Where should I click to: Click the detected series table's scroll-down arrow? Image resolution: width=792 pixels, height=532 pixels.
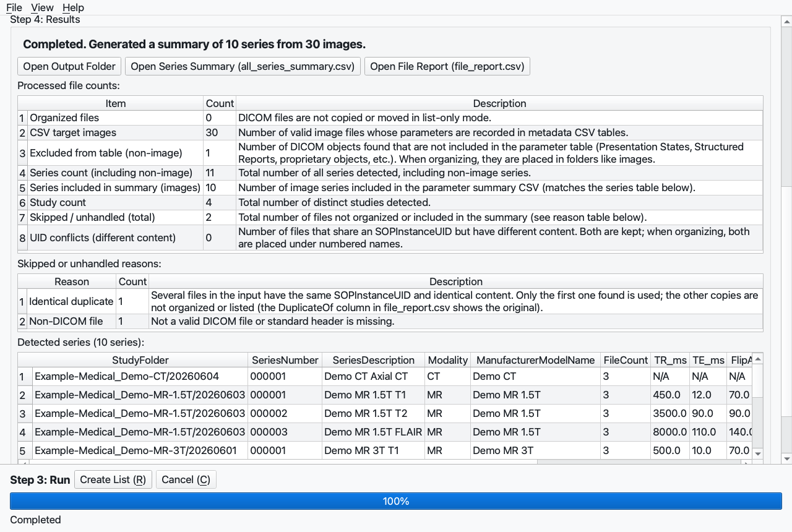point(758,453)
